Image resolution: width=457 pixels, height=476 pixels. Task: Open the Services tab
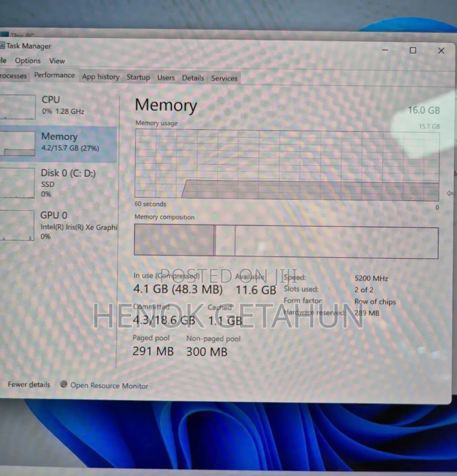pos(224,78)
